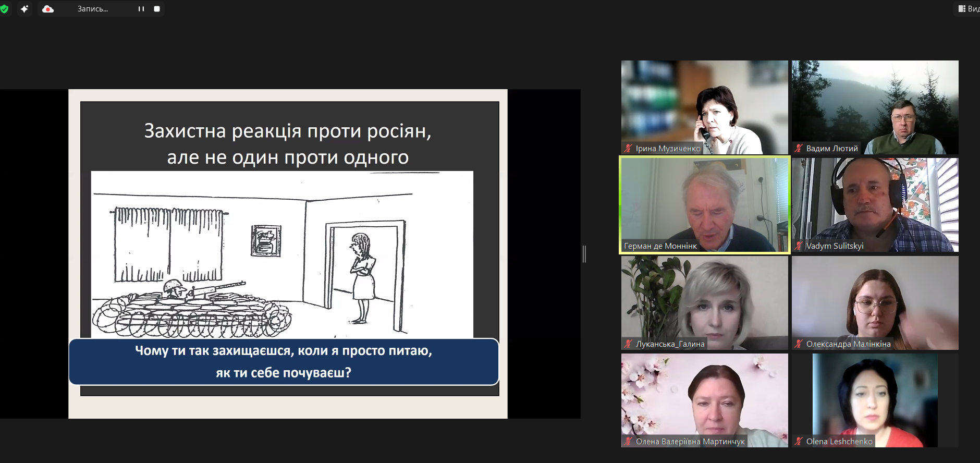Select the Герман де Моннінк video tile
This screenshot has height=463, width=980.
click(704, 203)
